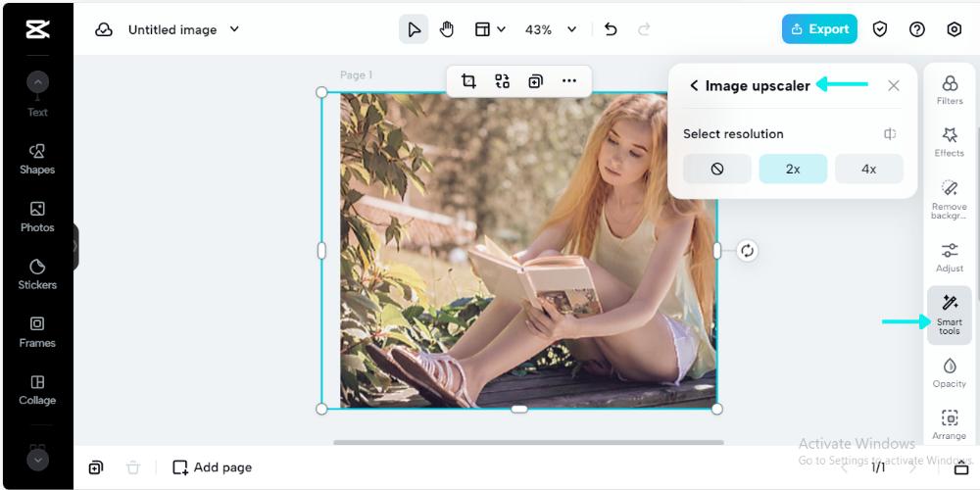980x490 pixels.
Task: Select no upscaling option
Action: (717, 169)
